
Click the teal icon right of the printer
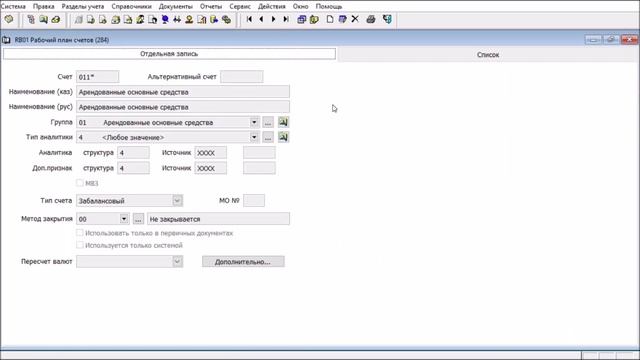pos(387,19)
